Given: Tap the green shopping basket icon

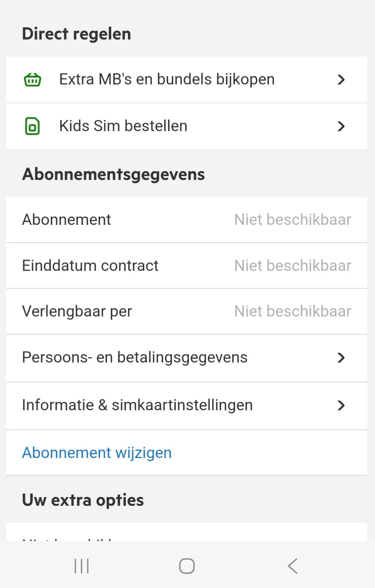Looking at the screenshot, I should coord(32,80).
